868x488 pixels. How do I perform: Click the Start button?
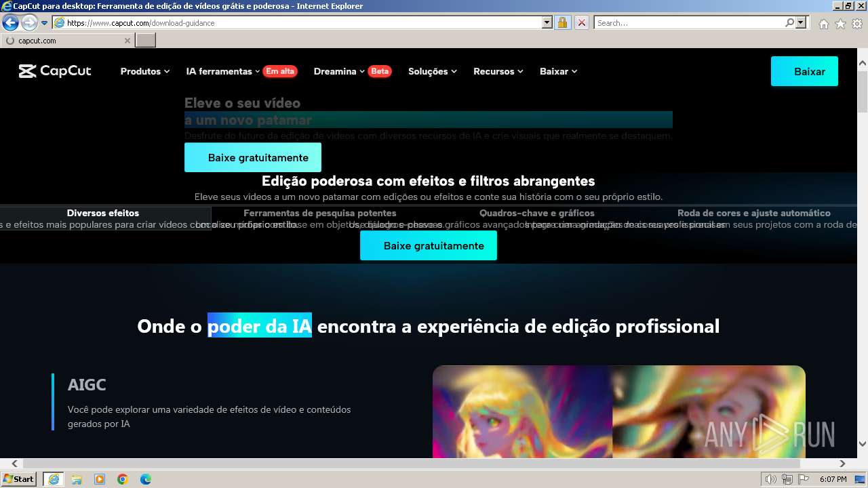click(x=19, y=479)
